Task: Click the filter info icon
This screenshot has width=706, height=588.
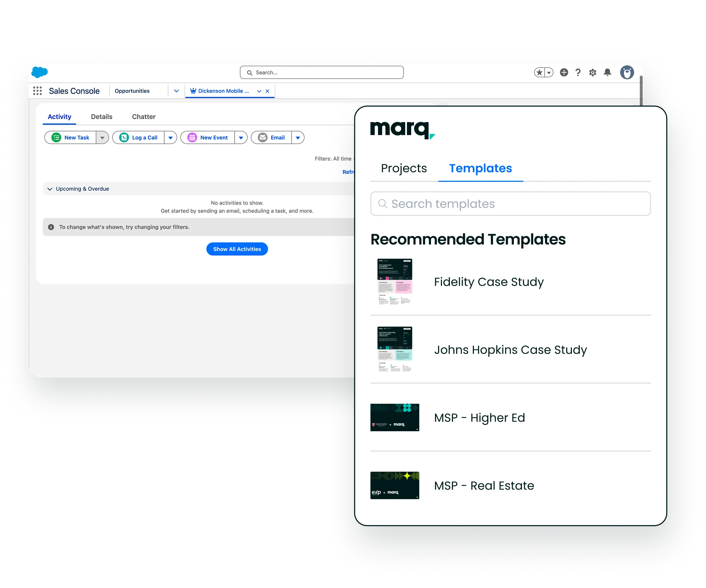Action: pos(51,227)
